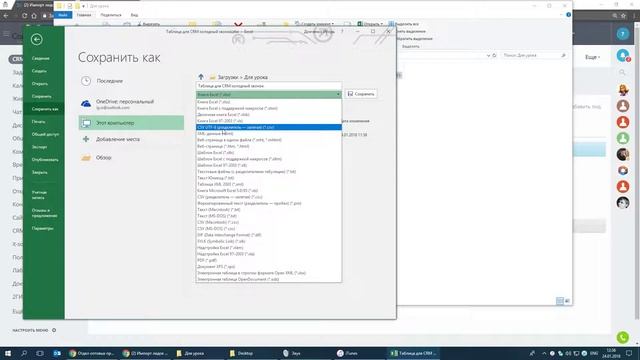Click the notification bell icon in Bitrix
640x360 pixels.
623,56
